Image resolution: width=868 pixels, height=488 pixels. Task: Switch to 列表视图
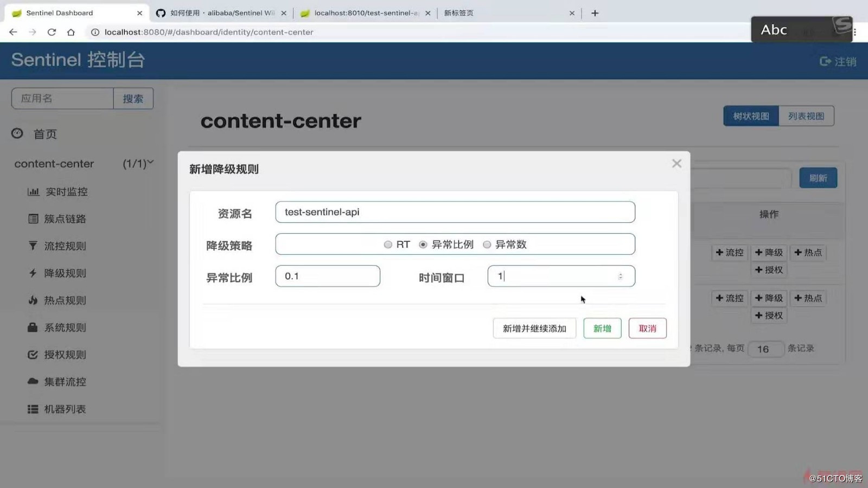[806, 116]
